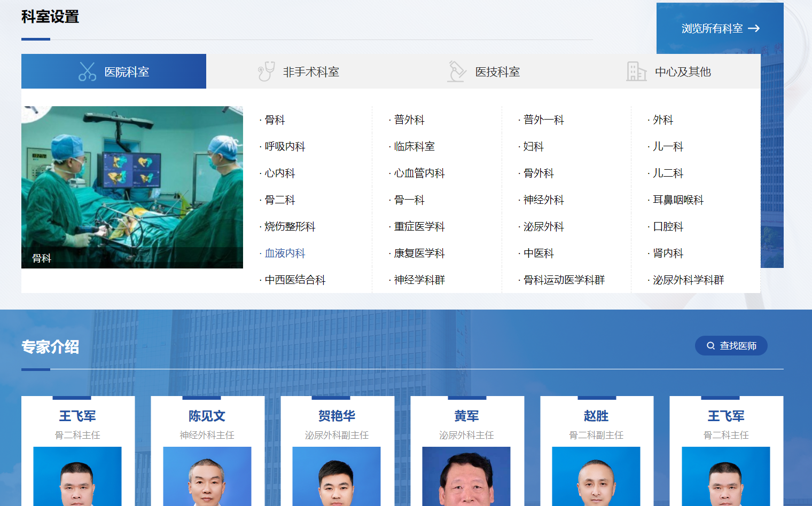Go to 肾内科 department link
Screen dimensions: 812x506
pyautogui.click(x=668, y=254)
